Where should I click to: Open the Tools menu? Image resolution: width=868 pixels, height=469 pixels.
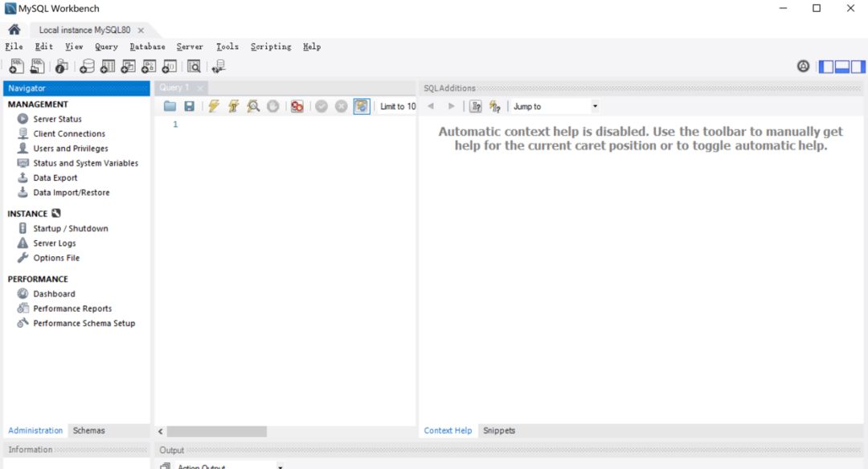pyautogui.click(x=227, y=47)
